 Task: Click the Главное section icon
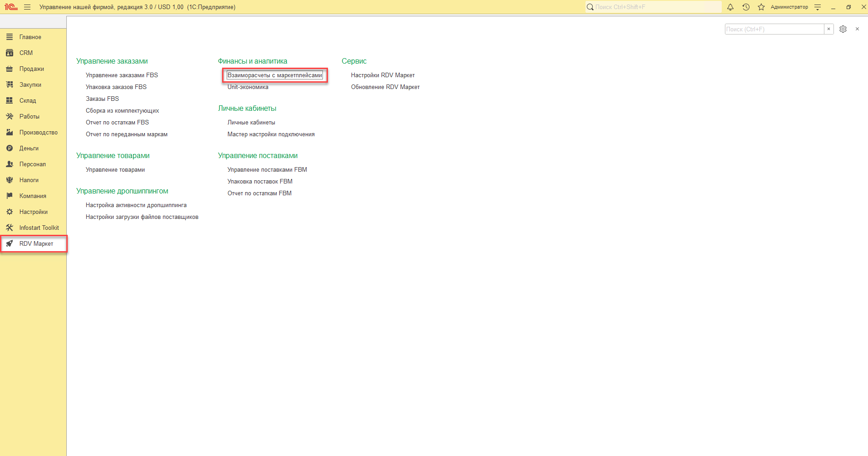pos(10,37)
